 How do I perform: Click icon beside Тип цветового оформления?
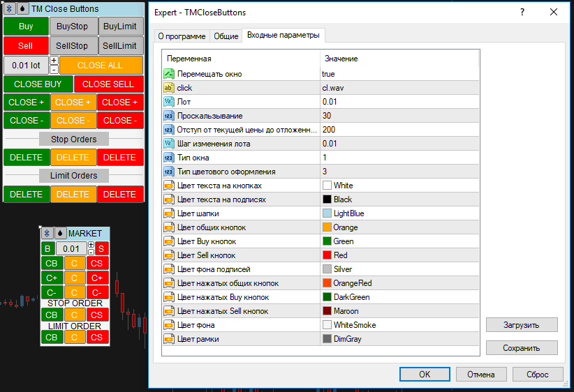pyautogui.click(x=168, y=172)
